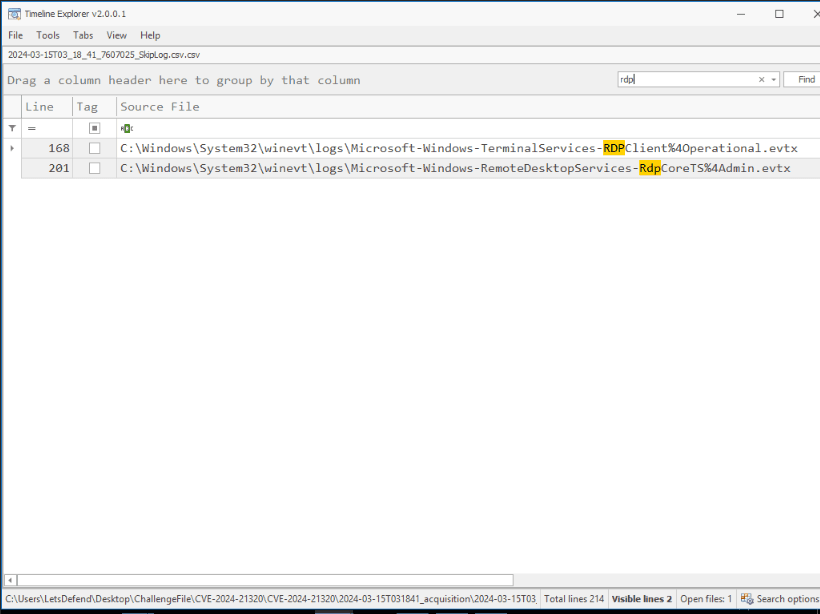Open the View menu
Viewport: 820px width, 614px height.
[117, 36]
